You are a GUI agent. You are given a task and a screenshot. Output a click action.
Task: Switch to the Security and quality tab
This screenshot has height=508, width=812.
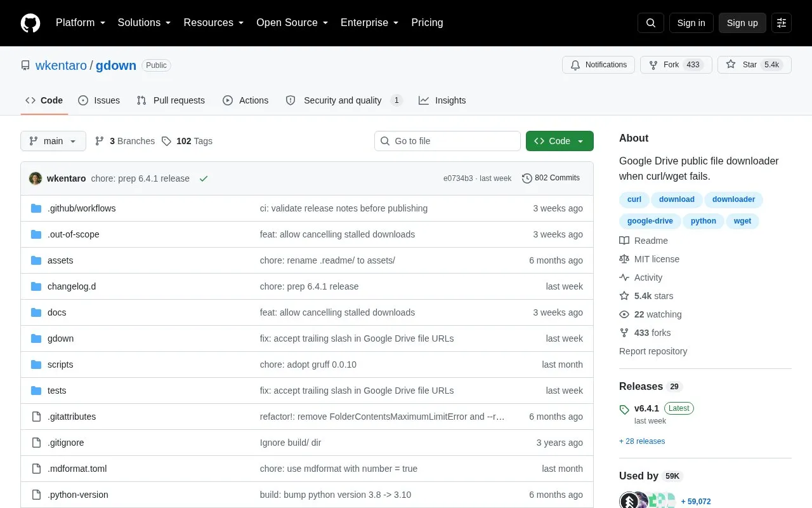tap(344, 100)
